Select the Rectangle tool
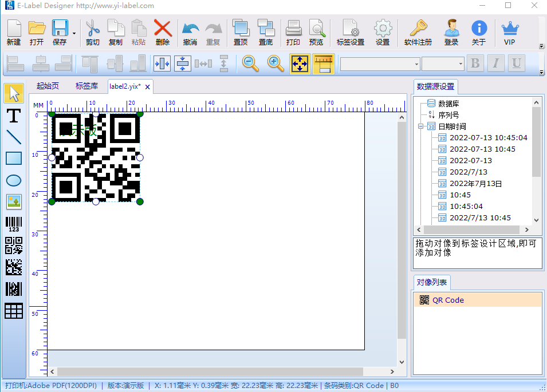Image resolution: width=547 pixels, height=392 pixels. pos(14,159)
